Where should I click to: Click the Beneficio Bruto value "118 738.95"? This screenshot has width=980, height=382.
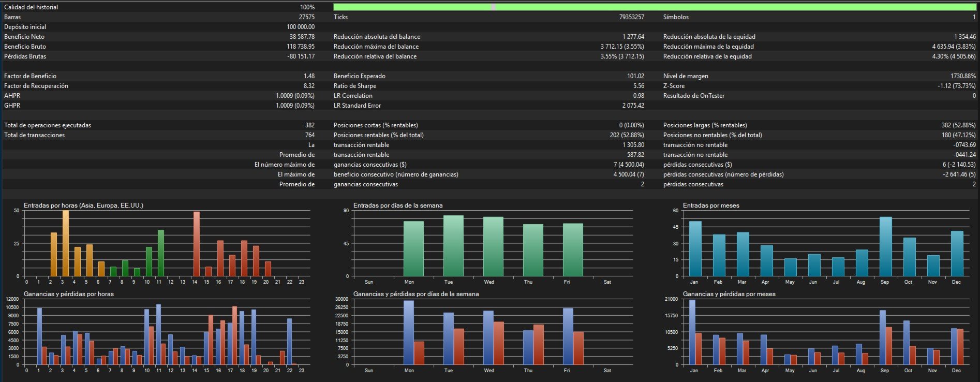[301, 47]
